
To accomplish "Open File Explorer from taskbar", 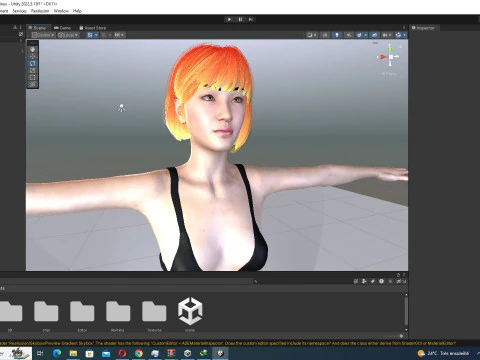I will coord(73,353).
